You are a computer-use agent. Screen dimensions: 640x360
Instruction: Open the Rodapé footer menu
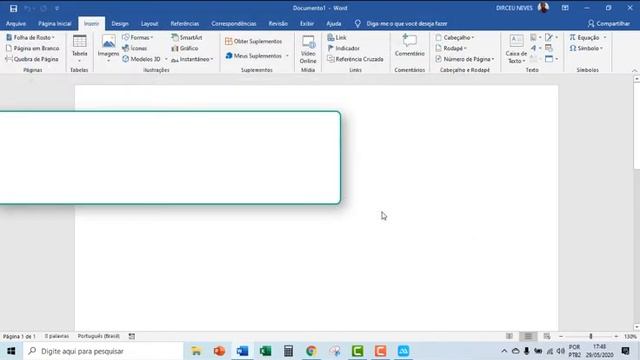pos(451,48)
